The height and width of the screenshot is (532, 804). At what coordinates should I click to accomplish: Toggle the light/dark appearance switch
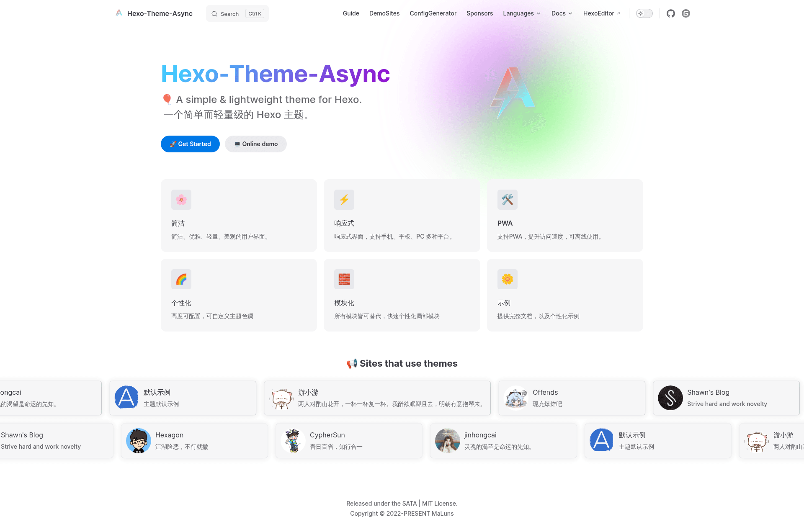pos(644,13)
